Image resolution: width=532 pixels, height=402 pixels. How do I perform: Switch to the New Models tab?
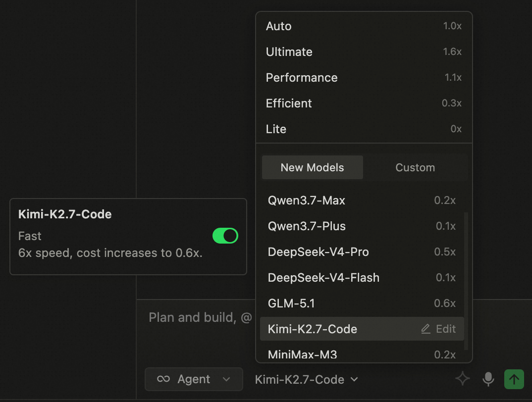click(312, 168)
